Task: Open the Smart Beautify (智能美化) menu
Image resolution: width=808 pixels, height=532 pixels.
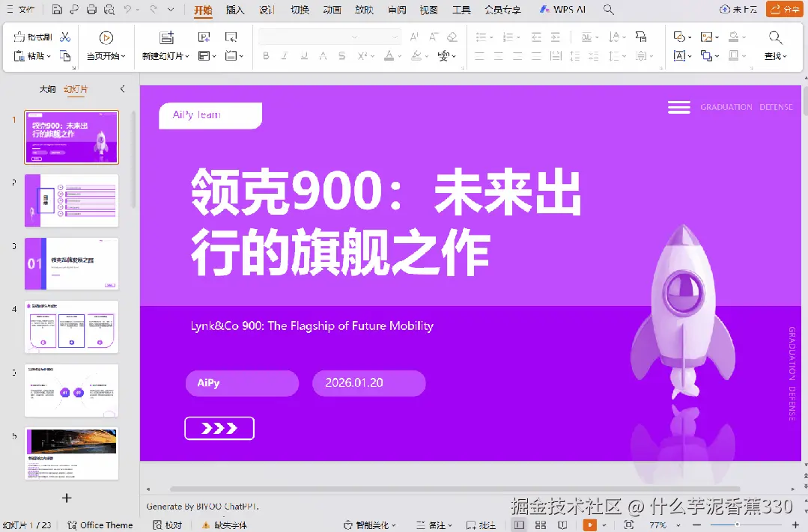Action: coord(369,525)
